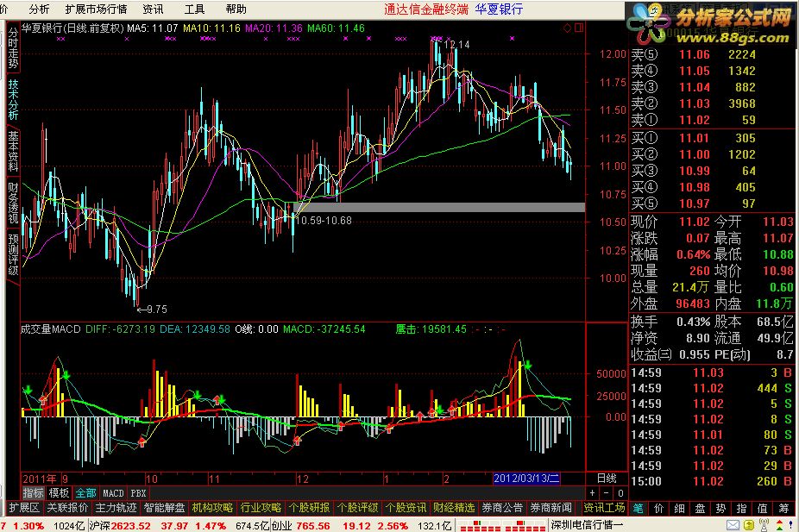Image resolution: width=799 pixels, height=532 pixels.
Task: Select the 笔 tab in the quote panel
Action: tap(638, 508)
